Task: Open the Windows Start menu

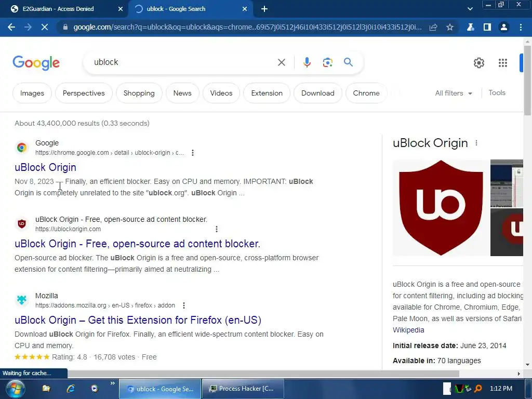Action: point(15,389)
